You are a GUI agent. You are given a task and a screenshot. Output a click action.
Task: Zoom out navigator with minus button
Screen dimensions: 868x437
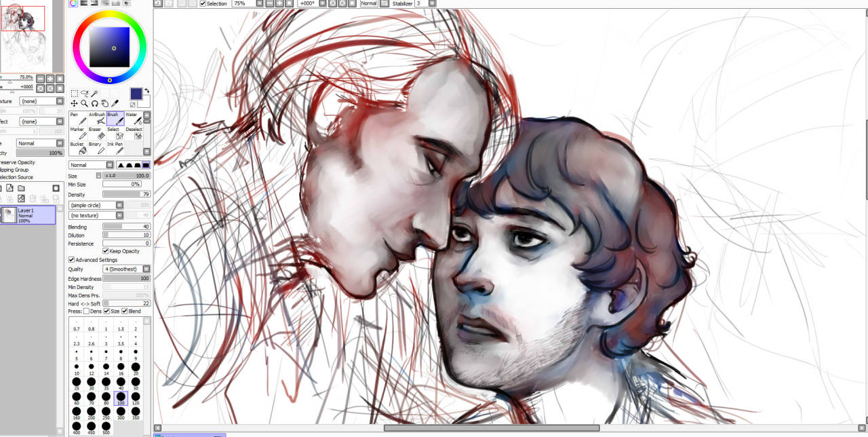pyautogui.click(x=41, y=79)
